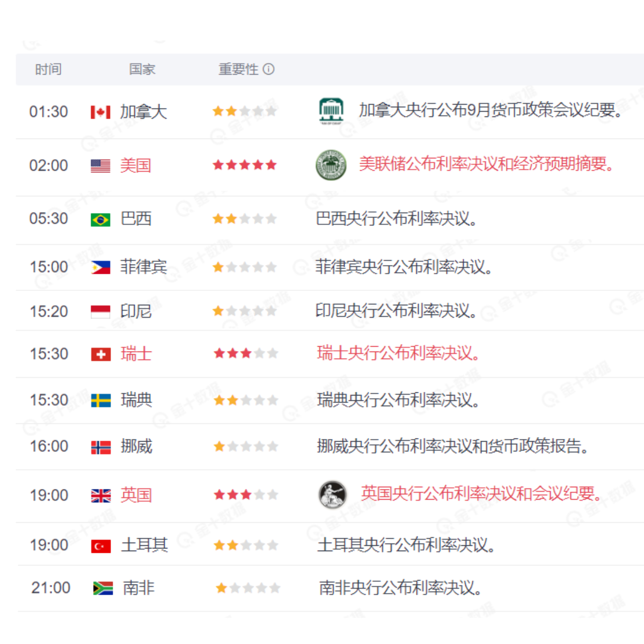The width and height of the screenshot is (644, 644).
Task: Click the Philippines flag icon
Action: coord(100,267)
